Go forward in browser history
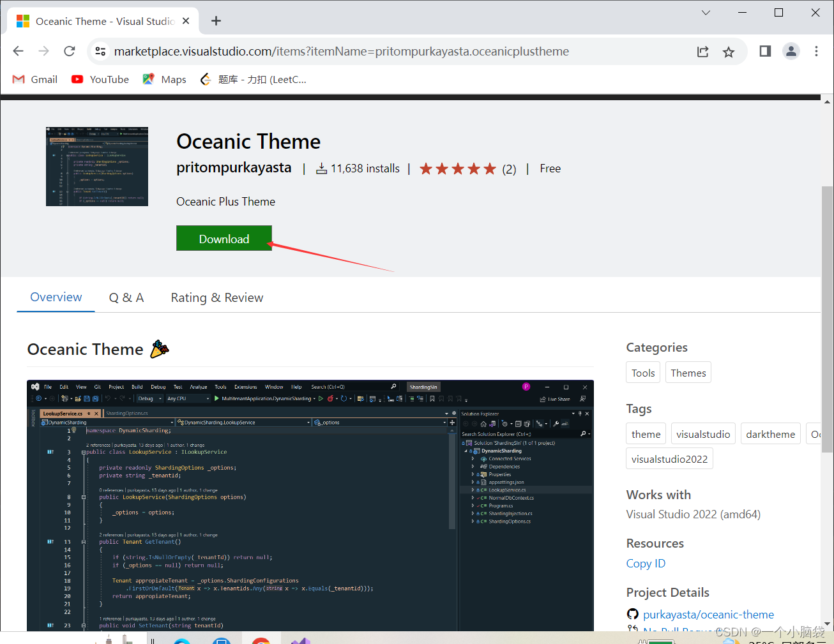This screenshot has width=834, height=644. click(43, 51)
